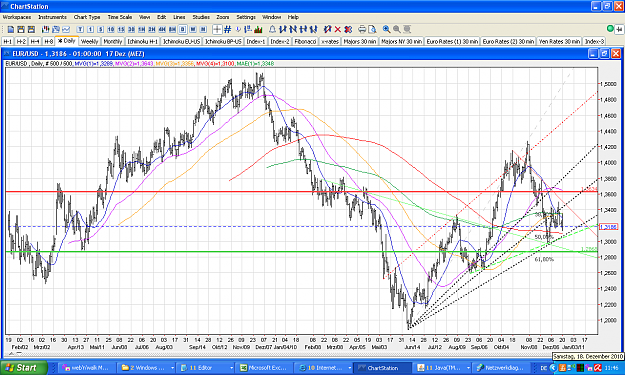Select the 15 minute time scale
The height and width of the screenshot is (375, 625).
click(121, 29)
